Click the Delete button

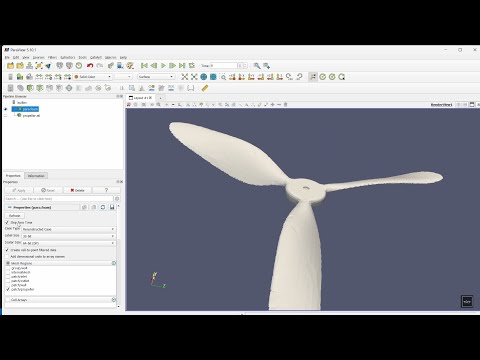pyautogui.click(x=77, y=190)
